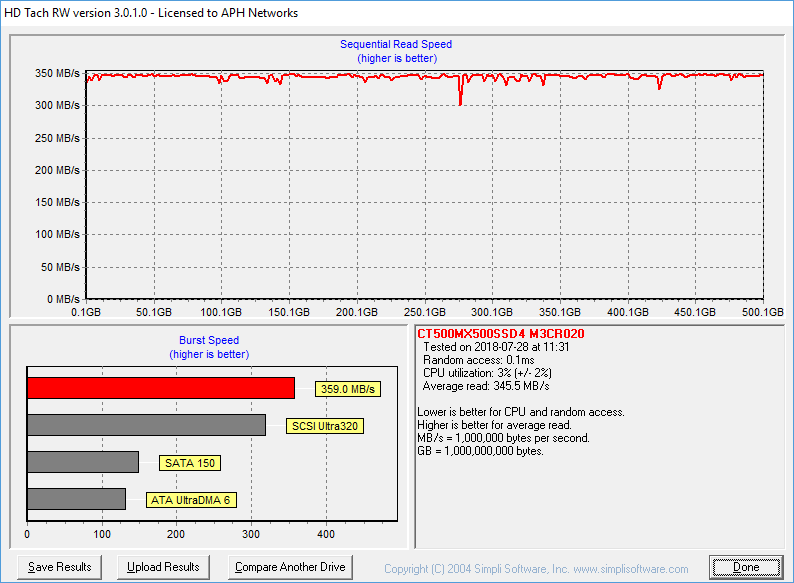Close the dialog with Done
Screen dimensions: 794x583
(746, 567)
